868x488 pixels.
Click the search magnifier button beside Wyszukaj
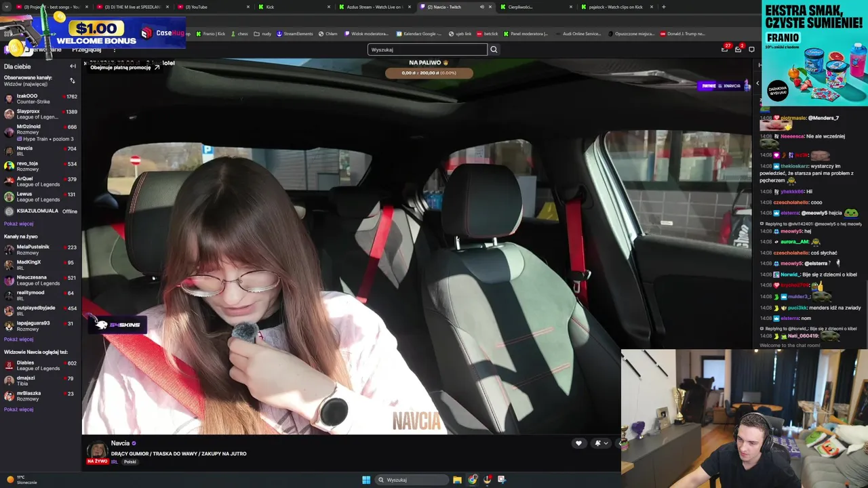click(494, 49)
